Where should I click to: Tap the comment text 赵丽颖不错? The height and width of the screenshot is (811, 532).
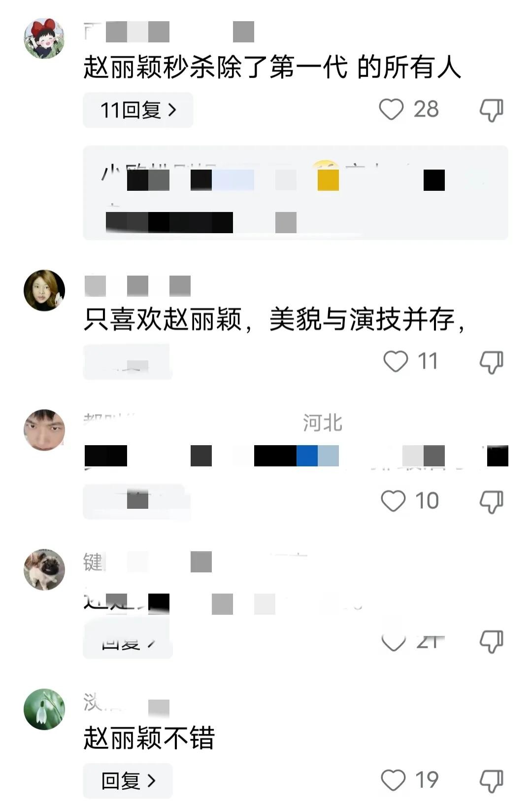(x=149, y=738)
